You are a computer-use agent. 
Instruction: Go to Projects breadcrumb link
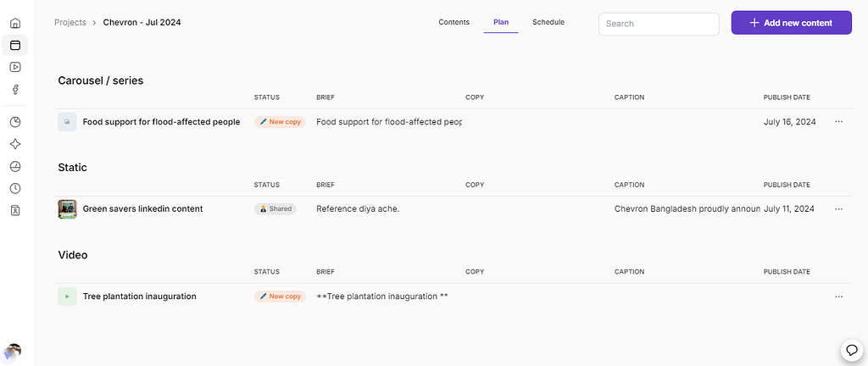point(70,23)
